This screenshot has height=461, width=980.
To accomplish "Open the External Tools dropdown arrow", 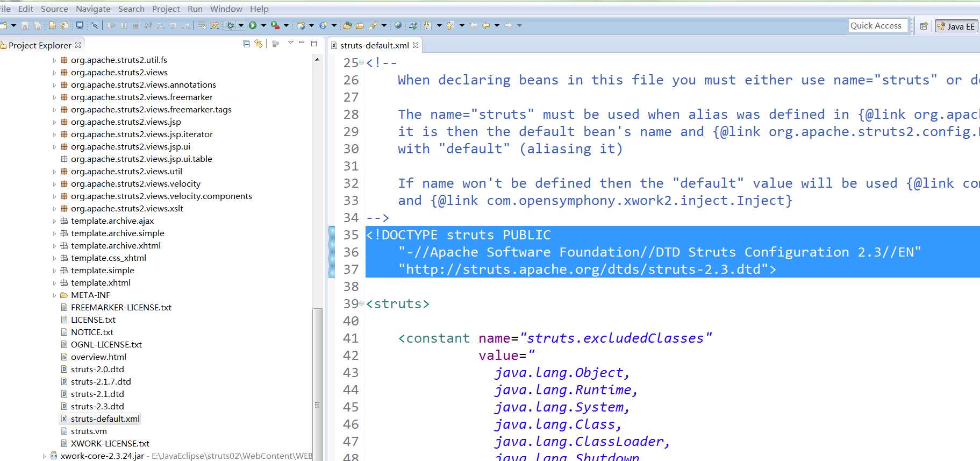I will click(286, 25).
